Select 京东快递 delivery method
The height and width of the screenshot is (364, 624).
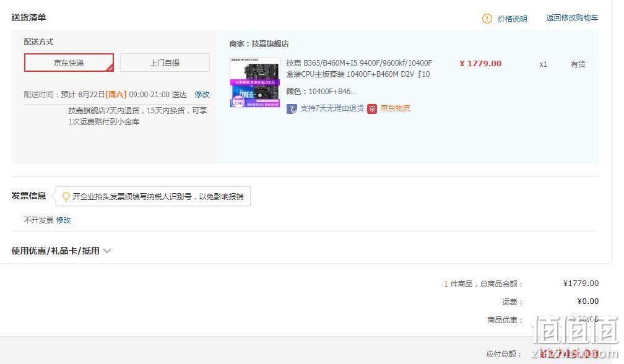[69, 63]
